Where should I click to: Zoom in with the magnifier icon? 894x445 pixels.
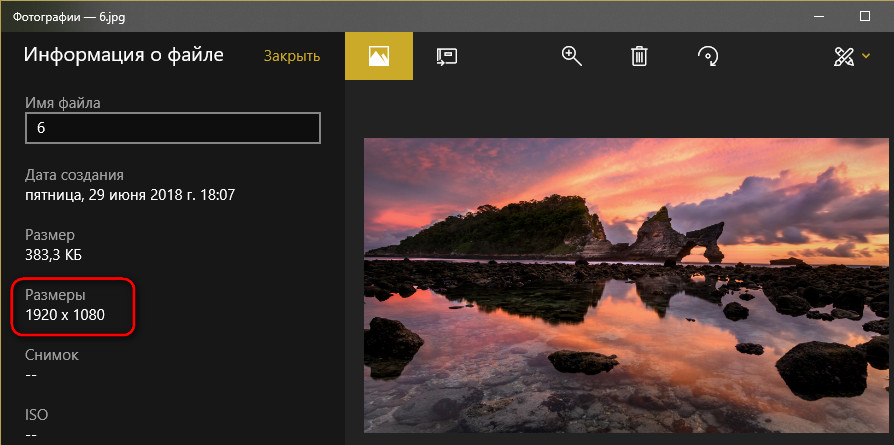click(571, 56)
